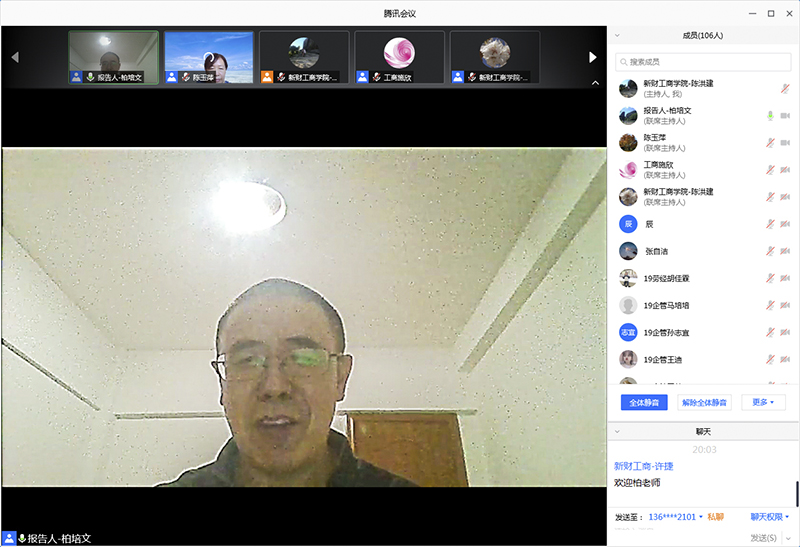Open the 聊天权限 chat permission menu
800x547 pixels.
click(769, 517)
